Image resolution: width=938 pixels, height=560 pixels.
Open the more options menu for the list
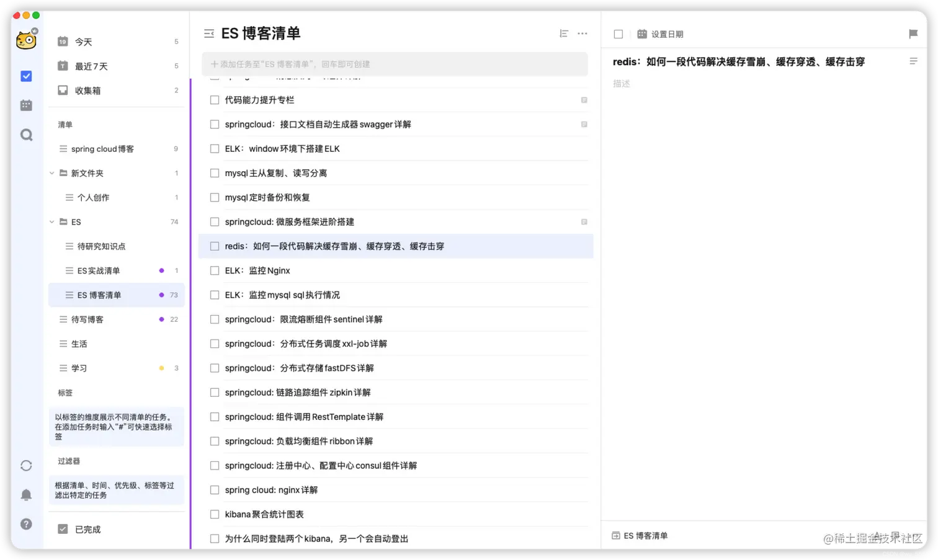click(x=582, y=33)
